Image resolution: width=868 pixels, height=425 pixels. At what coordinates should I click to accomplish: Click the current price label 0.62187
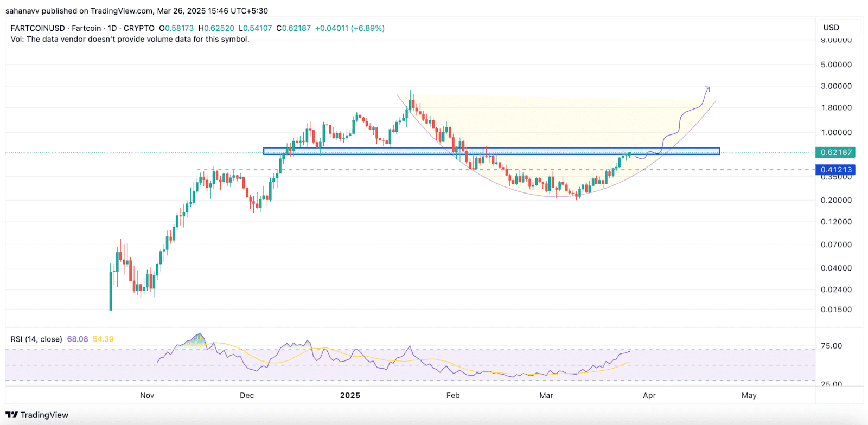coord(836,152)
